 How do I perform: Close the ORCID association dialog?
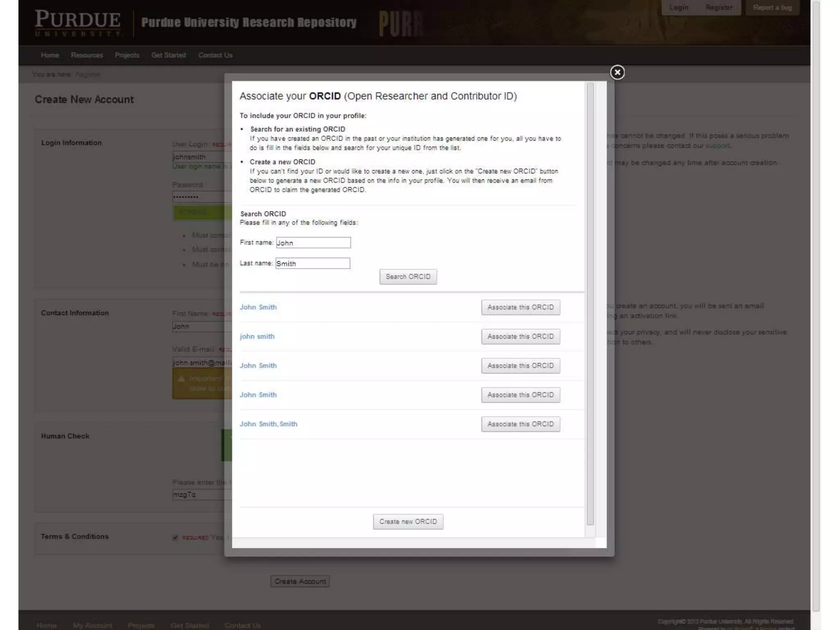point(617,73)
